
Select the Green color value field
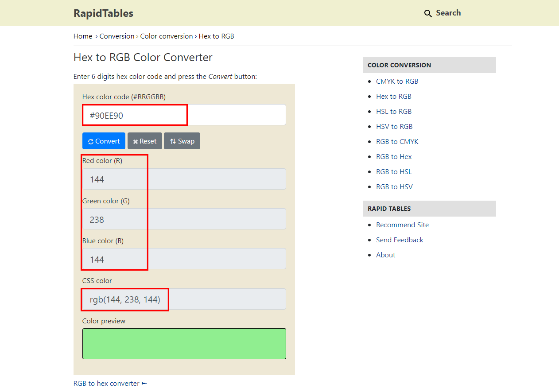coord(184,219)
